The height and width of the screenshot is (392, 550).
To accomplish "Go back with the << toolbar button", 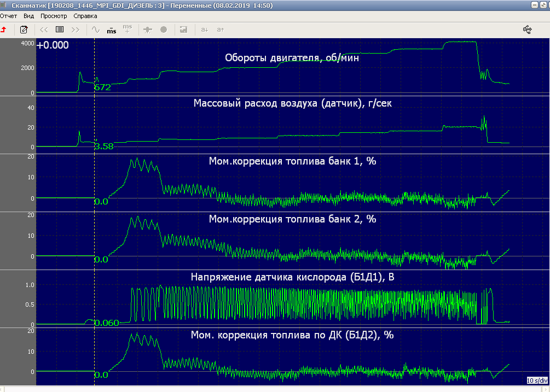I will pyautogui.click(x=44, y=30).
